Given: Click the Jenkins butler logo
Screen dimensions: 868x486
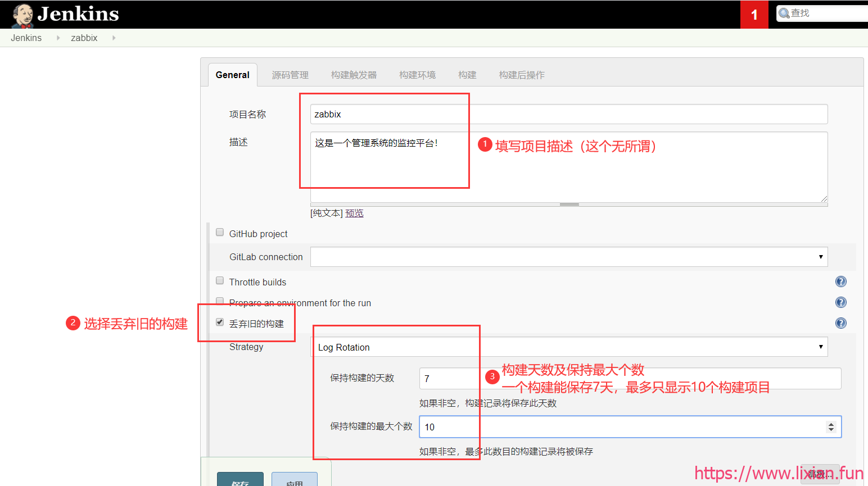Looking at the screenshot, I should [22, 15].
